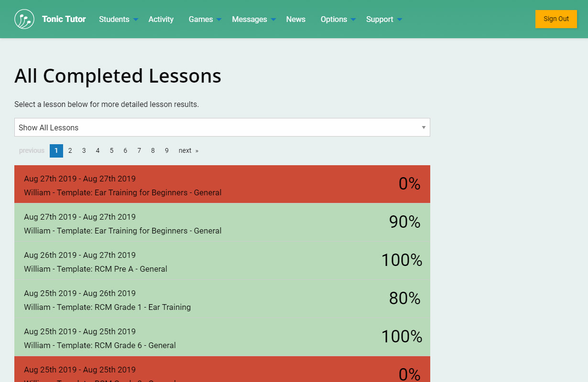The height and width of the screenshot is (382, 588).
Task: Click the Tonic Tutor logo icon
Action: point(24,19)
